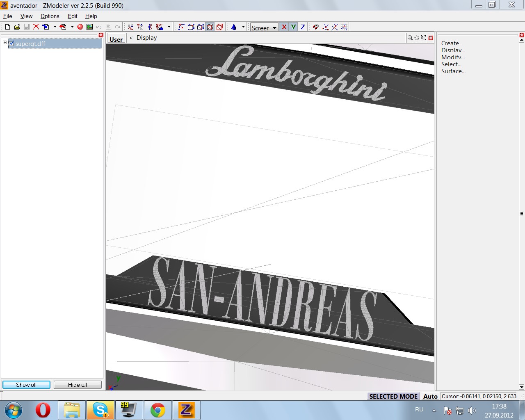
Task: Click the second selection filter tool icon
Action: coord(140,27)
